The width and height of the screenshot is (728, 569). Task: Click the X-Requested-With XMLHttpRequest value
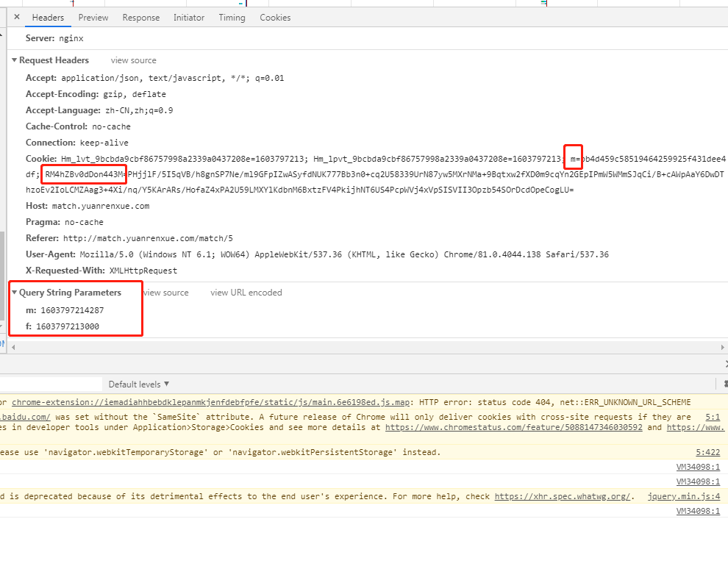click(x=143, y=271)
